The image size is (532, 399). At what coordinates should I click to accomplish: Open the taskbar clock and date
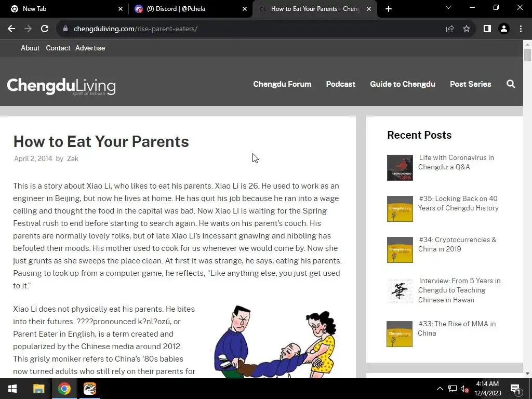point(487,389)
